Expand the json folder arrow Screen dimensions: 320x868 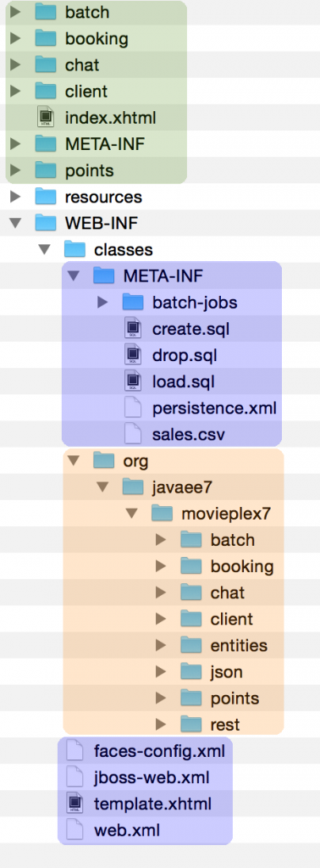[x=161, y=671]
